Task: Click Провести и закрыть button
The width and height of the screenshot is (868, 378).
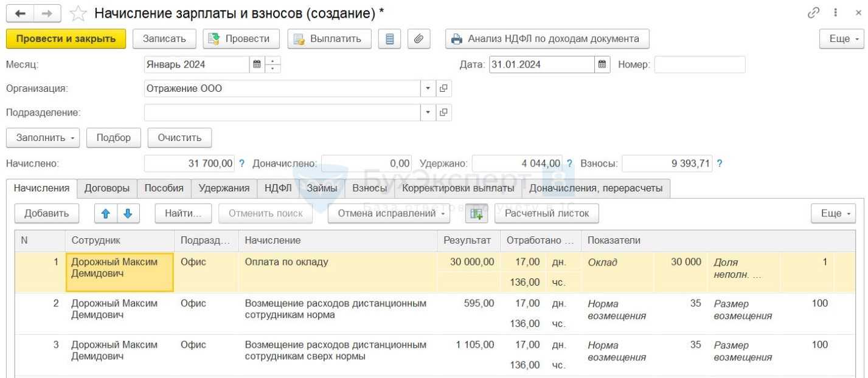Action: tap(66, 39)
